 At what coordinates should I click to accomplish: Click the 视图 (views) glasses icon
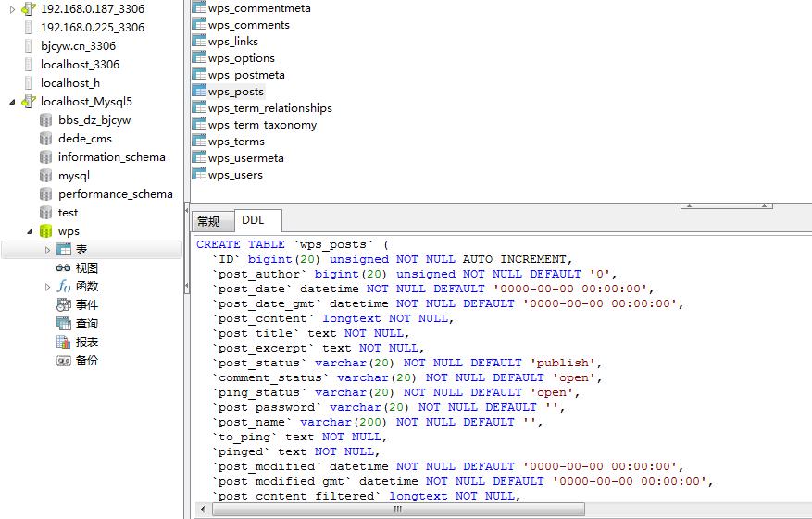63,267
